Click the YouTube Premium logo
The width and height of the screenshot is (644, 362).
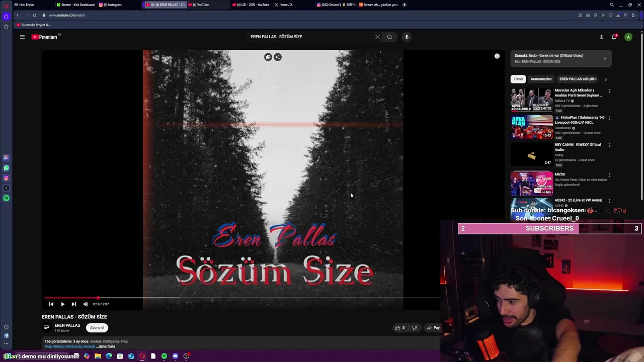[46, 37]
